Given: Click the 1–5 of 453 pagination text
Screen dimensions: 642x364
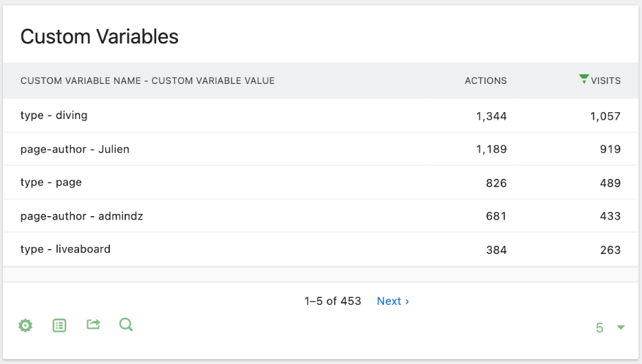Looking at the screenshot, I should coord(332,301).
